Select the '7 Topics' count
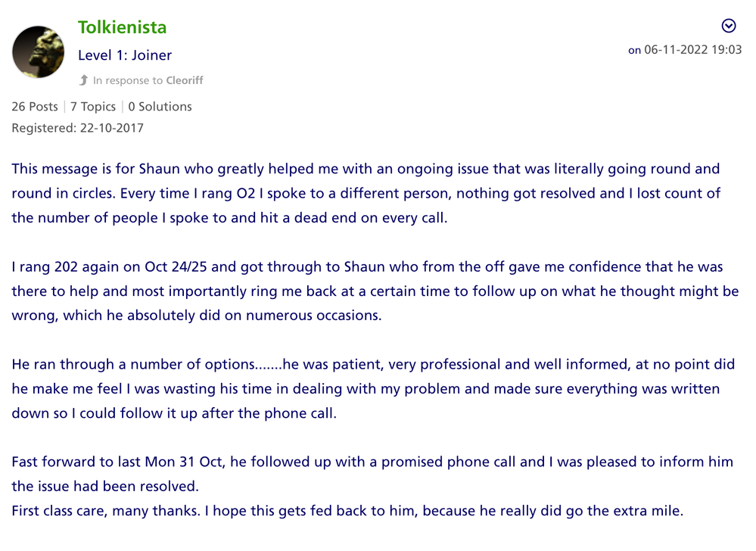The width and height of the screenshot is (756, 551). (93, 107)
